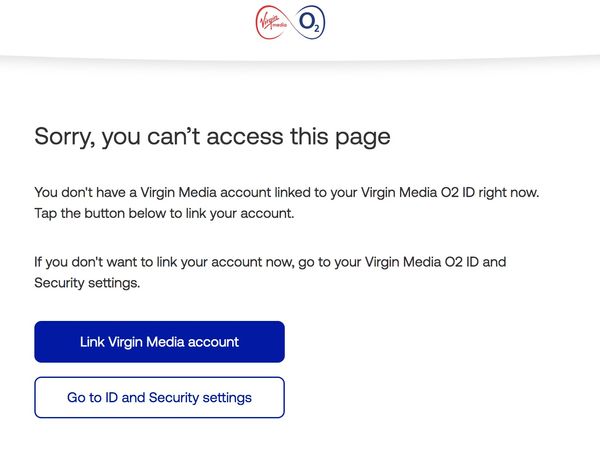Click the subscript 2 in the O2 logo
600x461 pixels.
(316, 28)
